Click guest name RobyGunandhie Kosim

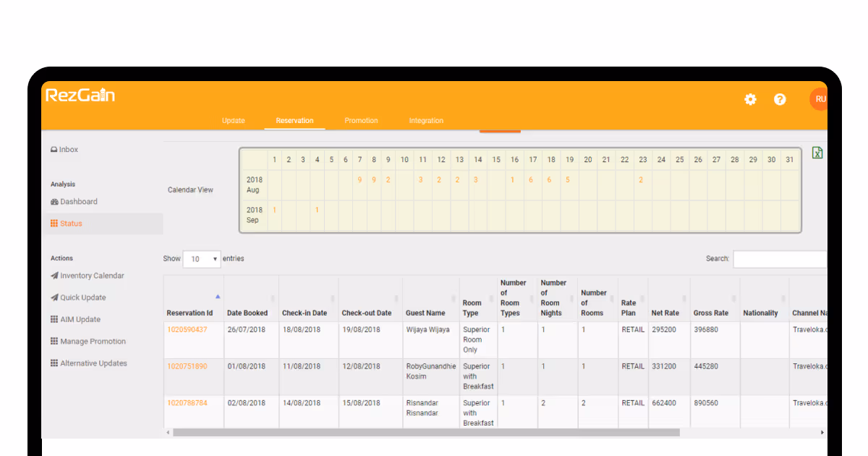pyautogui.click(x=431, y=371)
